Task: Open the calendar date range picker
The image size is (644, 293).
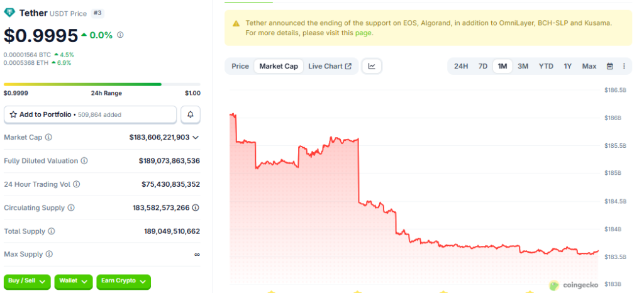Action: [609, 66]
